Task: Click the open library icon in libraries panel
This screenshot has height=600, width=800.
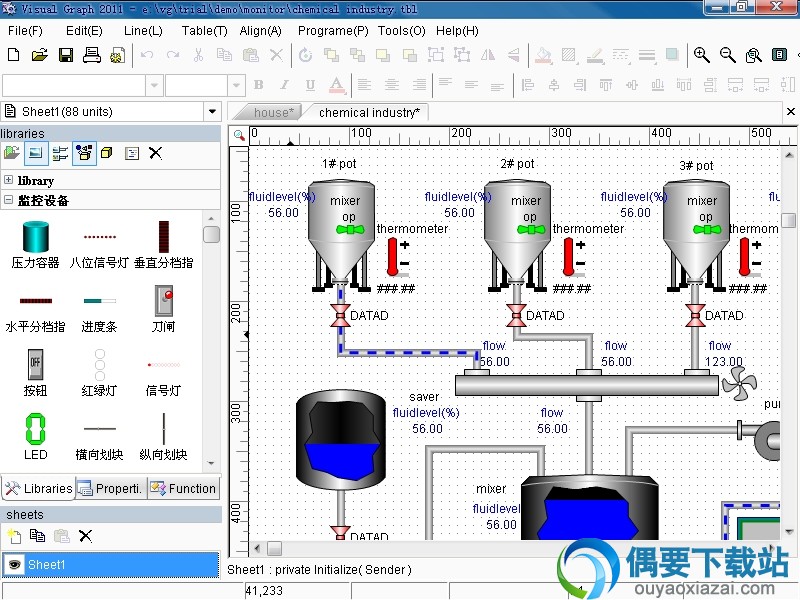Action: click(x=11, y=153)
